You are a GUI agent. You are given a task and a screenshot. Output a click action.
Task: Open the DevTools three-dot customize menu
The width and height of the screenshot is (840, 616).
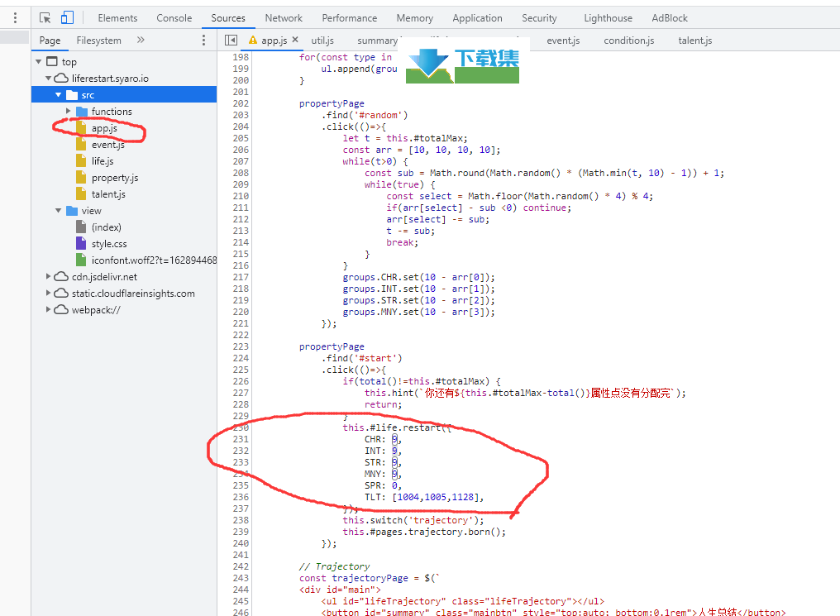(15, 18)
